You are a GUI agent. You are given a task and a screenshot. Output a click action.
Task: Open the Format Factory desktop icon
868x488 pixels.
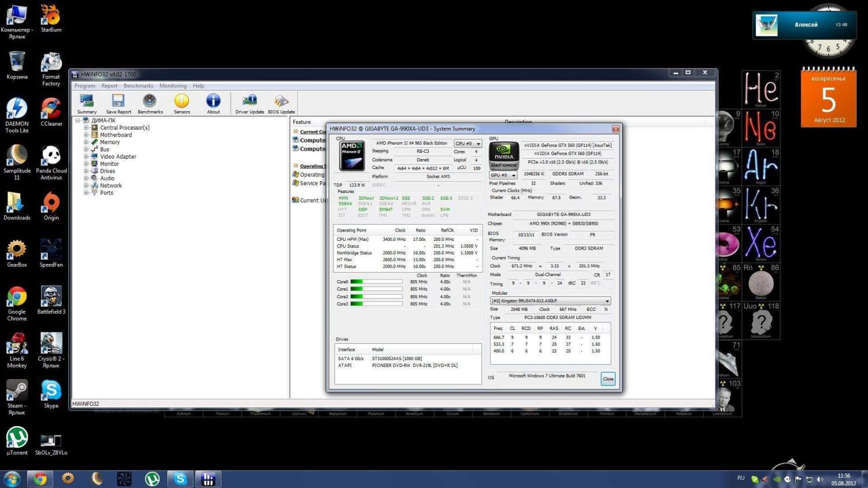point(51,69)
